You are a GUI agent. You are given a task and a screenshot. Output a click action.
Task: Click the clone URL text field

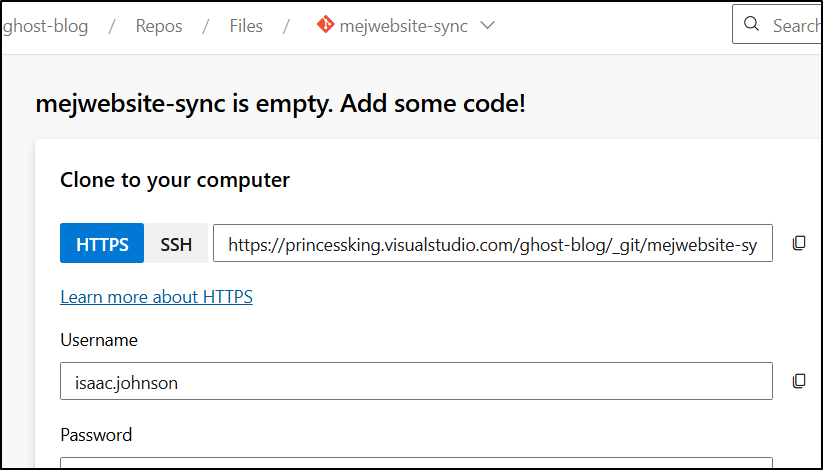point(492,243)
